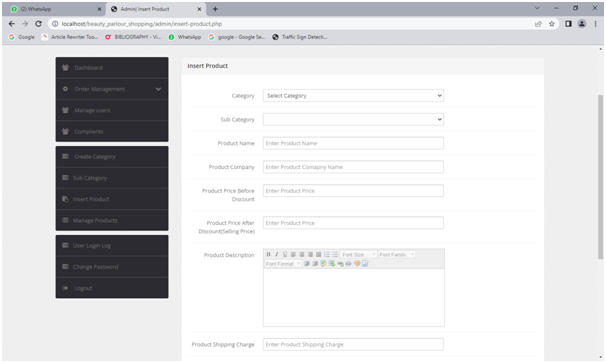Open Font Family dropdown in editor
606x363 pixels.
397,254
